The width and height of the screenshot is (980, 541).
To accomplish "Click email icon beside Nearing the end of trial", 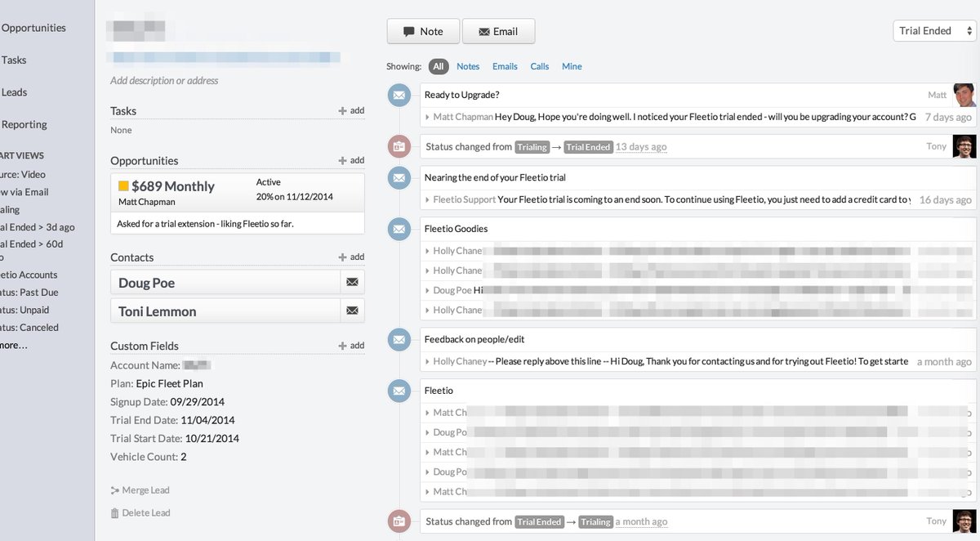I will (399, 177).
